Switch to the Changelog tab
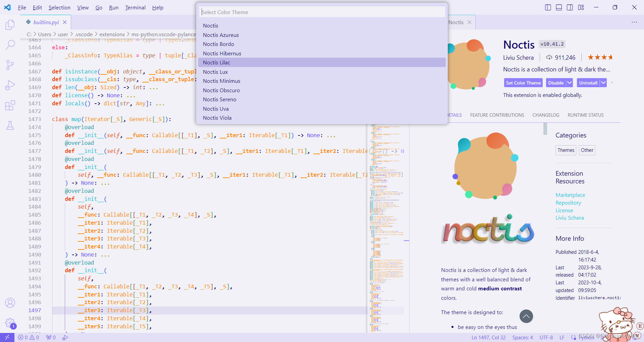Image resolution: width=644 pixels, height=342 pixels. coord(546,115)
